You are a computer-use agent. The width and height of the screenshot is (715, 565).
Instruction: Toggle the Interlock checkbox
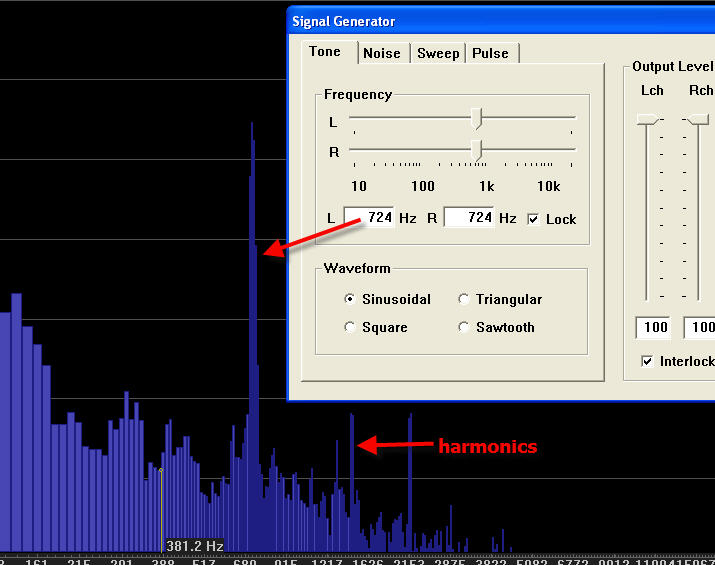tap(647, 362)
